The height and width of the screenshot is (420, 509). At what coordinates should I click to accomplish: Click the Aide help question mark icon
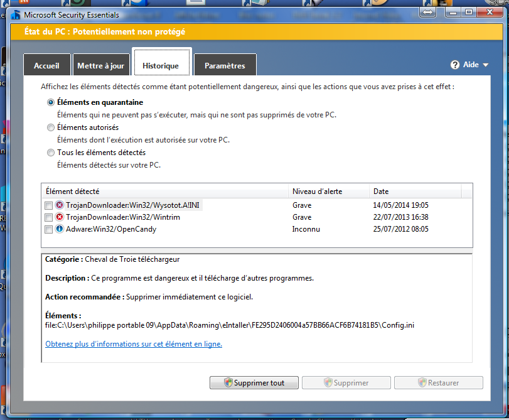click(x=455, y=65)
